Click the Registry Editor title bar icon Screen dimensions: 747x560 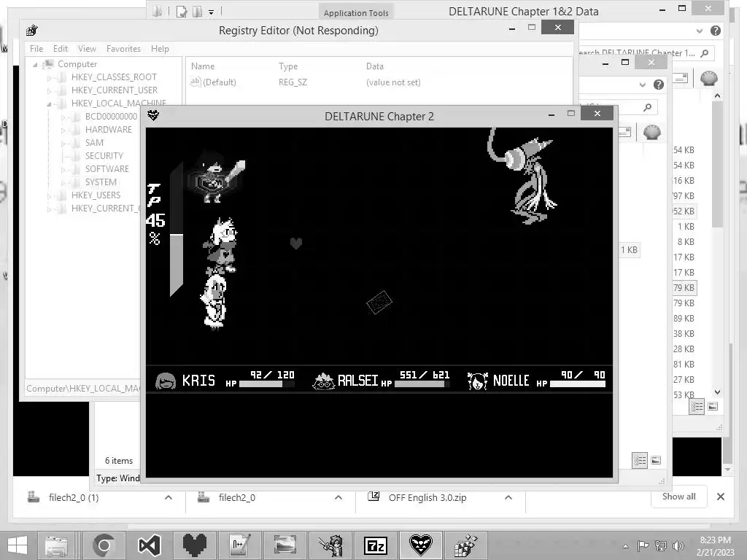click(x=32, y=30)
